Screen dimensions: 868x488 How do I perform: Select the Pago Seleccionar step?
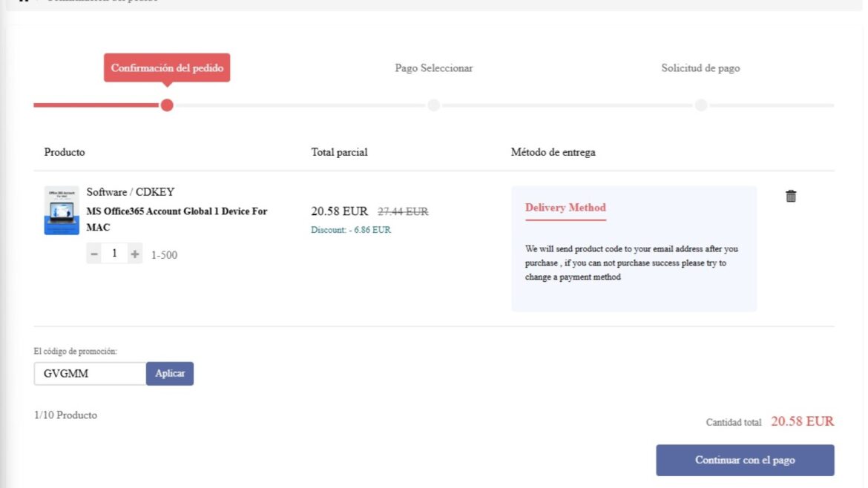[x=433, y=68]
